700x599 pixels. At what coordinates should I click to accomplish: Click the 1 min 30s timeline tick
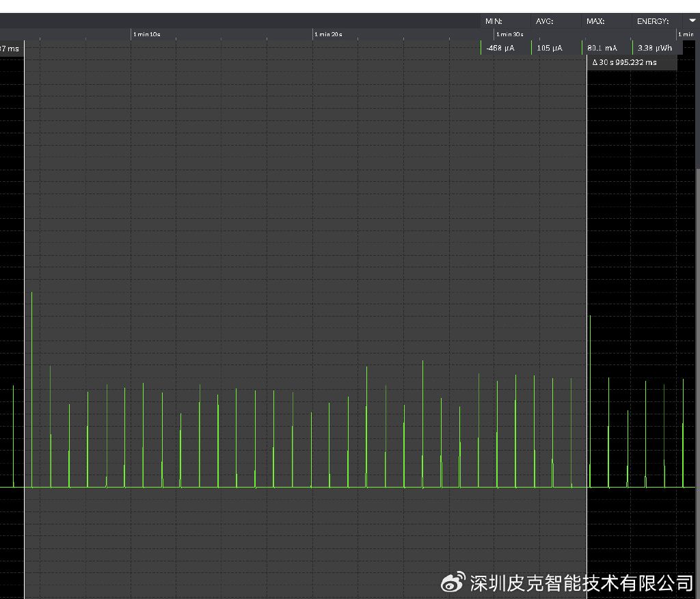pos(510,34)
